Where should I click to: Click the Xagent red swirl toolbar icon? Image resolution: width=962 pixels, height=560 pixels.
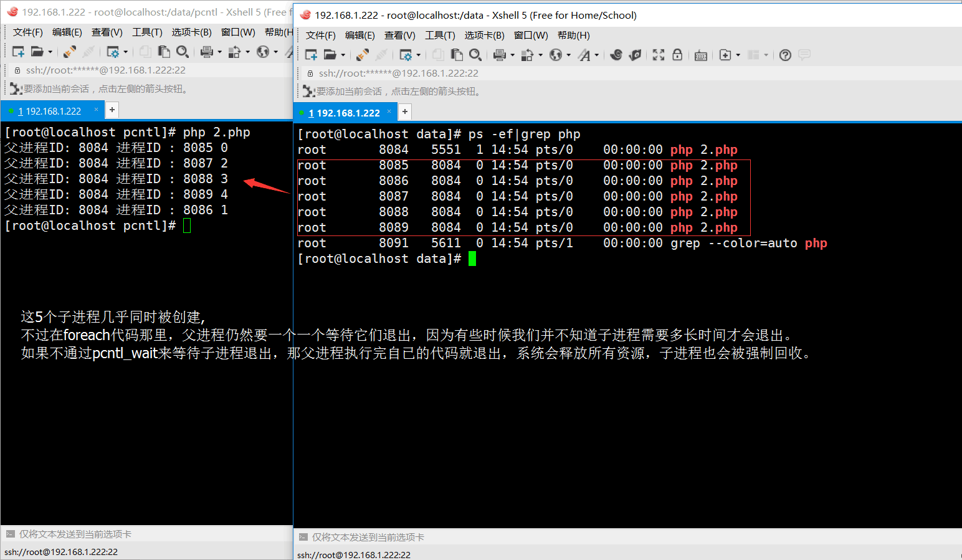(x=616, y=55)
